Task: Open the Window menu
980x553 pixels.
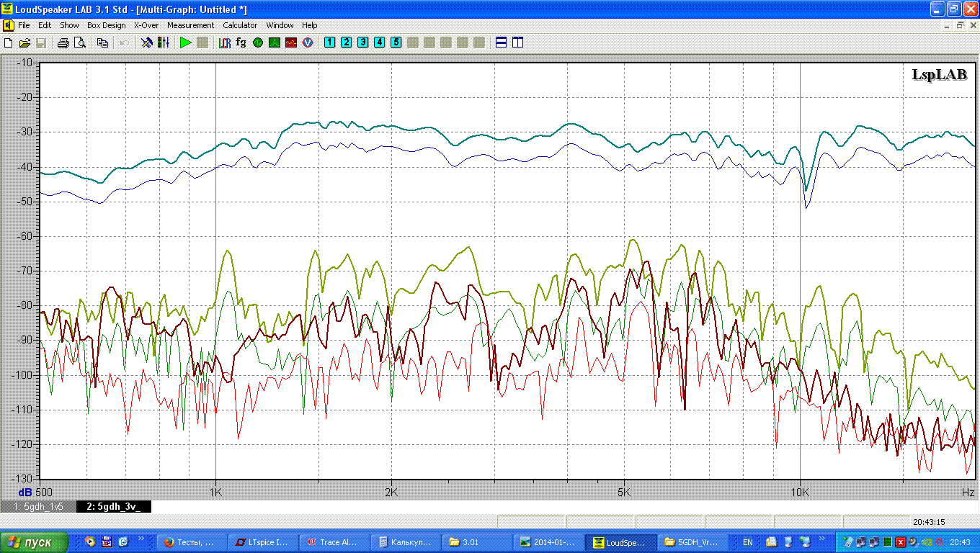Action: pyautogui.click(x=280, y=25)
